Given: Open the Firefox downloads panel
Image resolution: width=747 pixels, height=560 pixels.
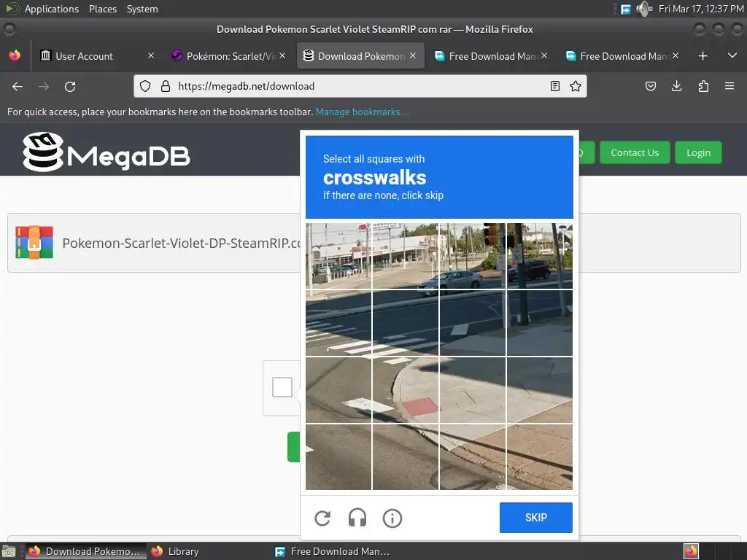Looking at the screenshot, I should (676, 86).
